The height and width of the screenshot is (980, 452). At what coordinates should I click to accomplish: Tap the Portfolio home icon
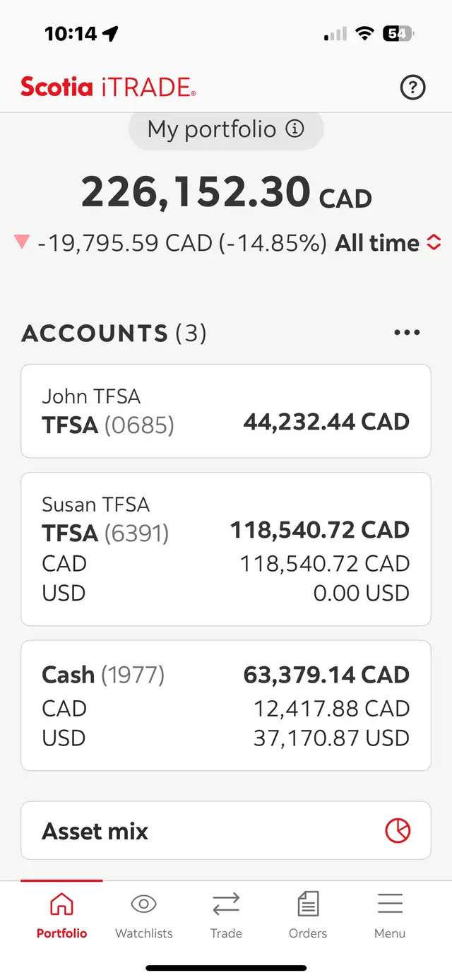click(x=61, y=904)
